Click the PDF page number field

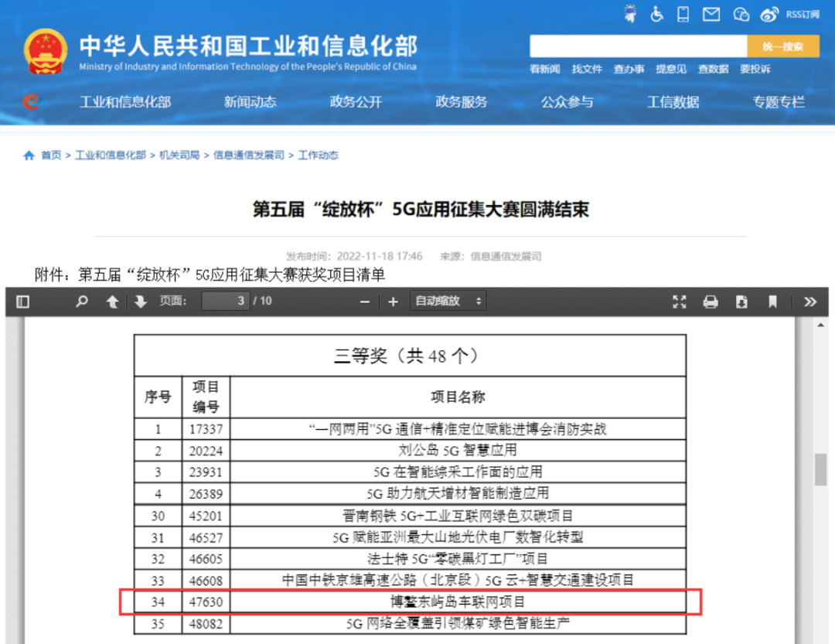[226, 302]
